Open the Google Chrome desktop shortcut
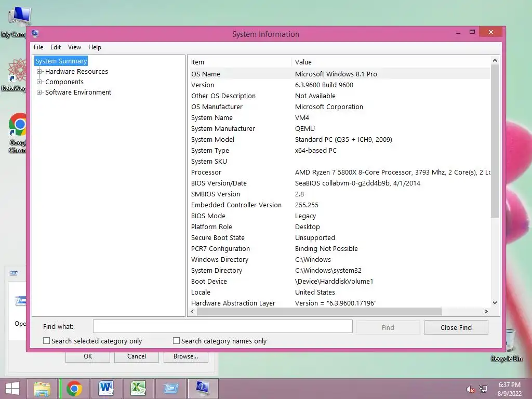Viewport: 532px width, 399px height. [16, 133]
